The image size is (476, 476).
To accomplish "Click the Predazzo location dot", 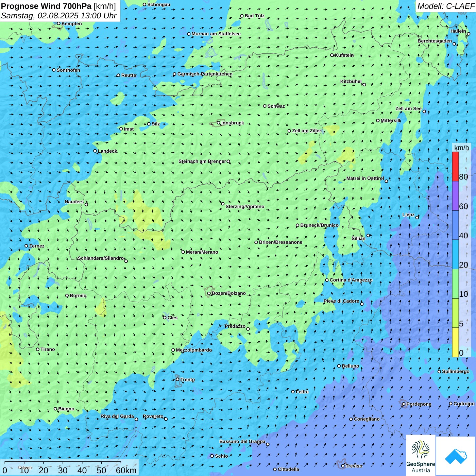I will tap(248, 329).
